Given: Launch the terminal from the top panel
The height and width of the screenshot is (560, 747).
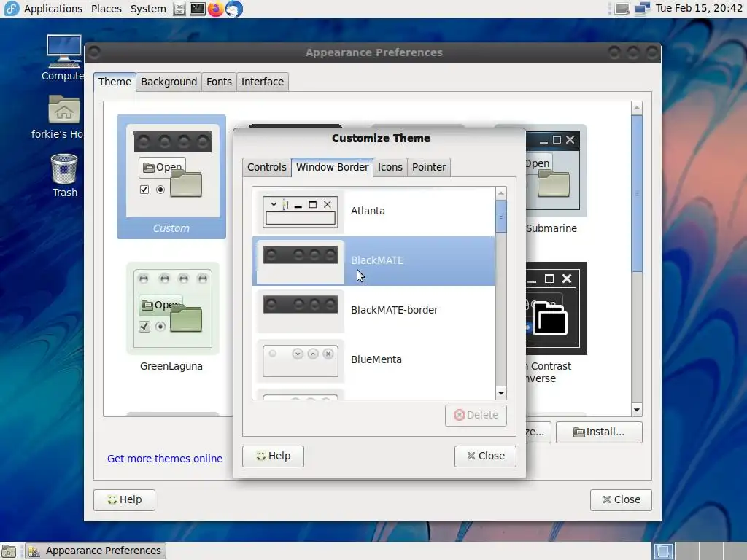Looking at the screenshot, I should pyautogui.click(x=197, y=9).
